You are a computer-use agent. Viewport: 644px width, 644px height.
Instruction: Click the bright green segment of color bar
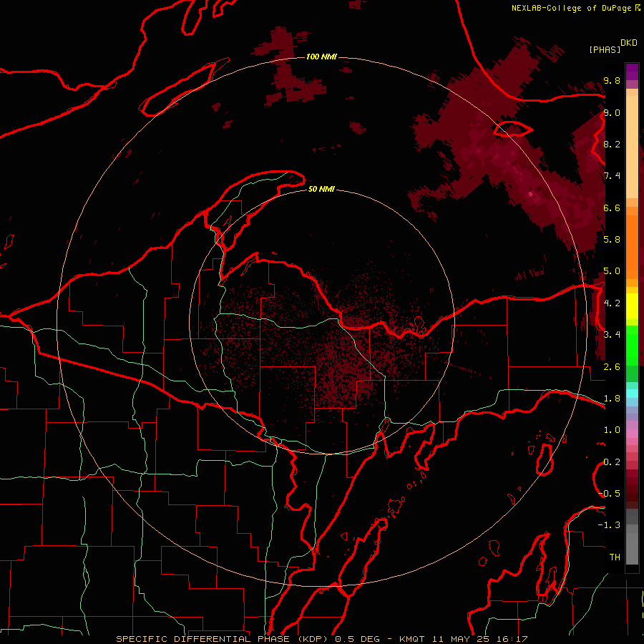(x=632, y=345)
